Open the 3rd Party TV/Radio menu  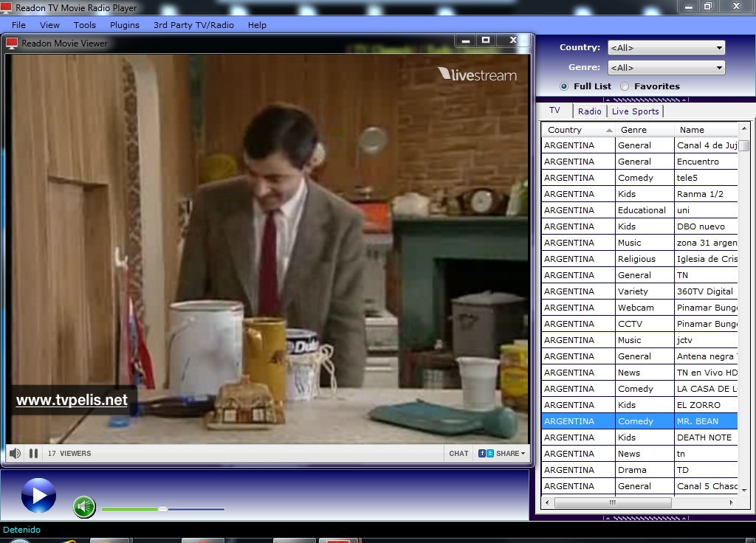click(194, 25)
